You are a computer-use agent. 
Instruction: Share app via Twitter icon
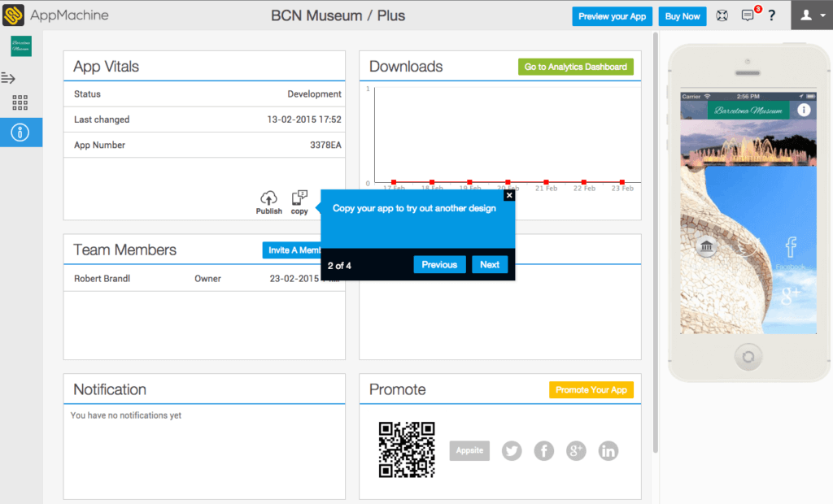click(512, 450)
